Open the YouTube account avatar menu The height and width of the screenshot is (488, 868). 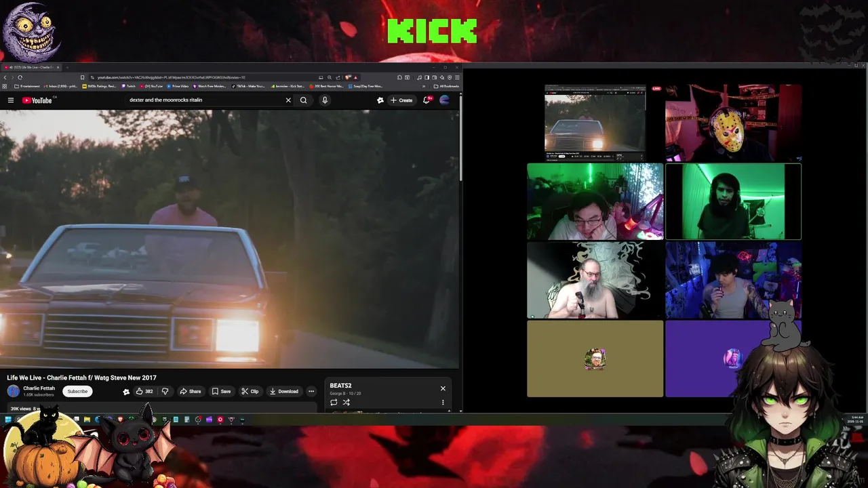click(445, 100)
